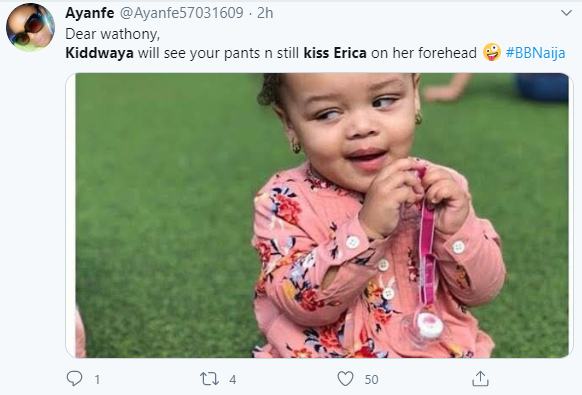582x395 pixels.
Task: Like the tweet with the heart icon
Action: coord(345,379)
